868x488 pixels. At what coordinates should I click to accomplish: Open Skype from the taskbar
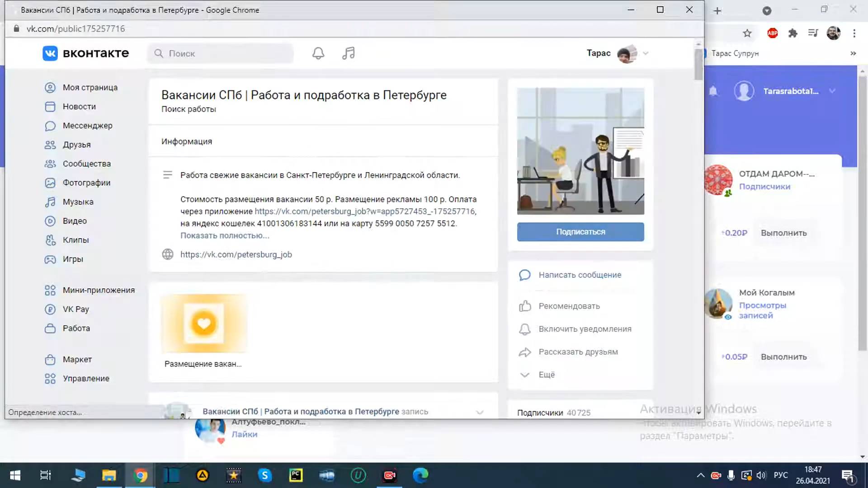click(x=265, y=475)
